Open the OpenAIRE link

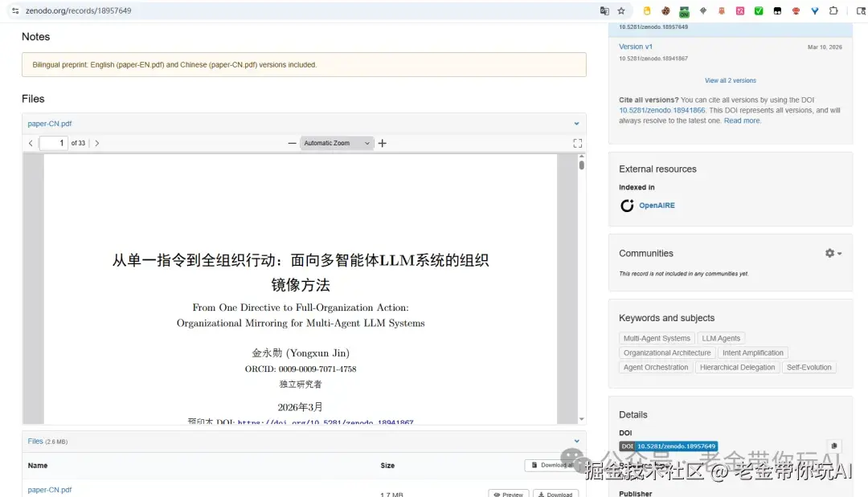pos(657,205)
